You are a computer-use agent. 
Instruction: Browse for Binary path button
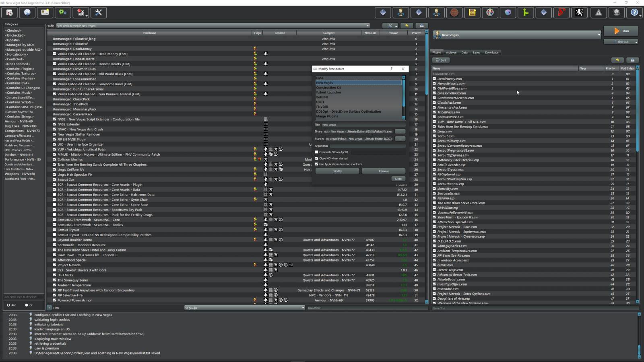(x=400, y=132)
